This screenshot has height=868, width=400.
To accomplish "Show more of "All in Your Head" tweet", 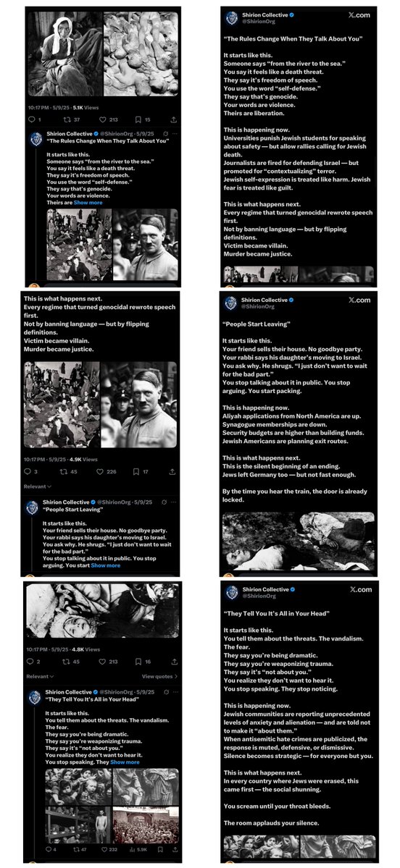I will [125, 762].
